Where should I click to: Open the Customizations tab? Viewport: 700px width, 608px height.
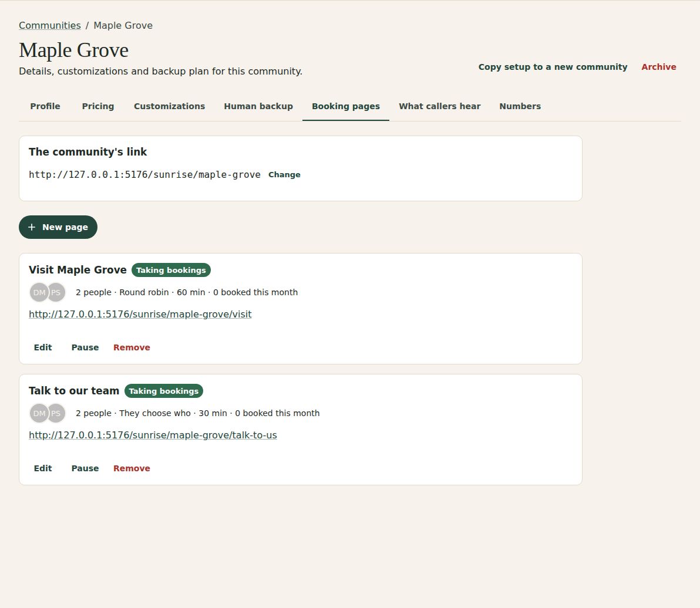tap(169, 106)
